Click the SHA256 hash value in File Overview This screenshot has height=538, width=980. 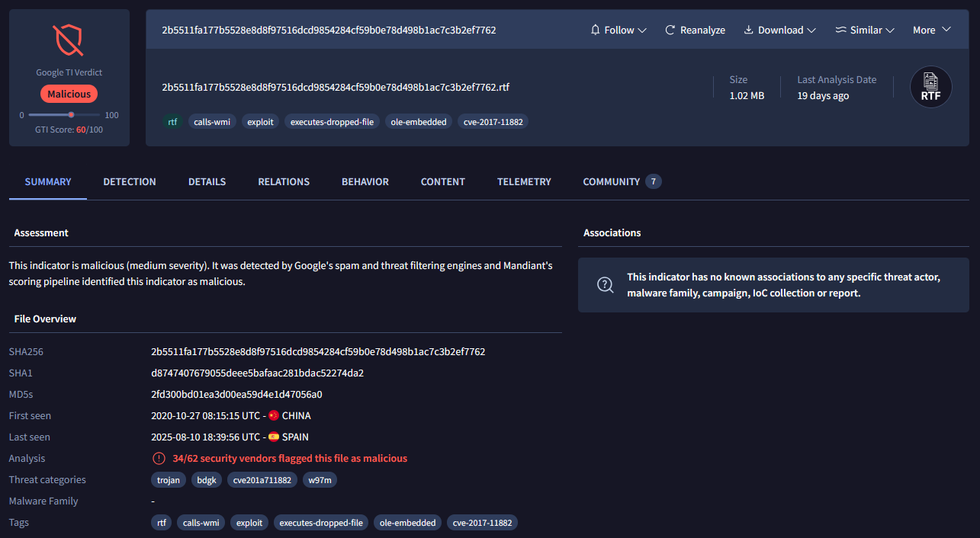(318, 351)
